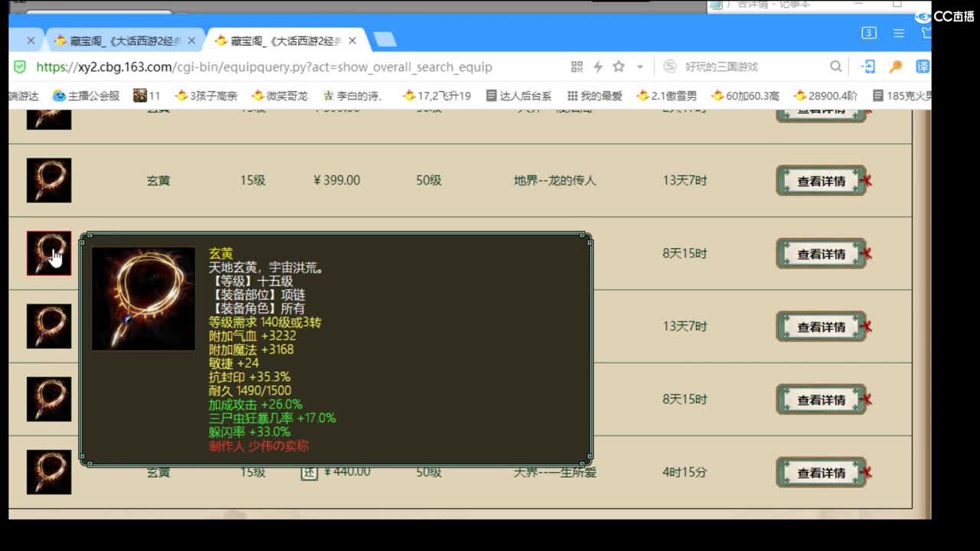This screenshot has height=551, width=980.
Task: Open the browser hamburger menu
Action: pyautogui.click(x=899, y=33)
